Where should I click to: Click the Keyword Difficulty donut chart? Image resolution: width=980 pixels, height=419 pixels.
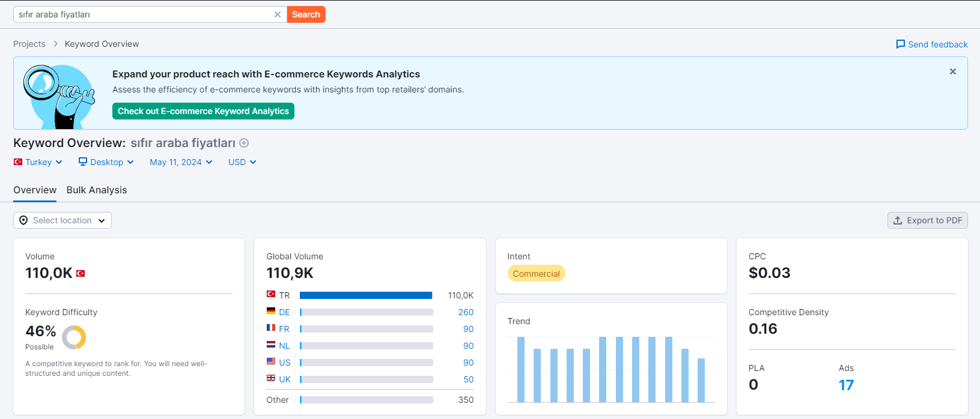coord(74,337)
